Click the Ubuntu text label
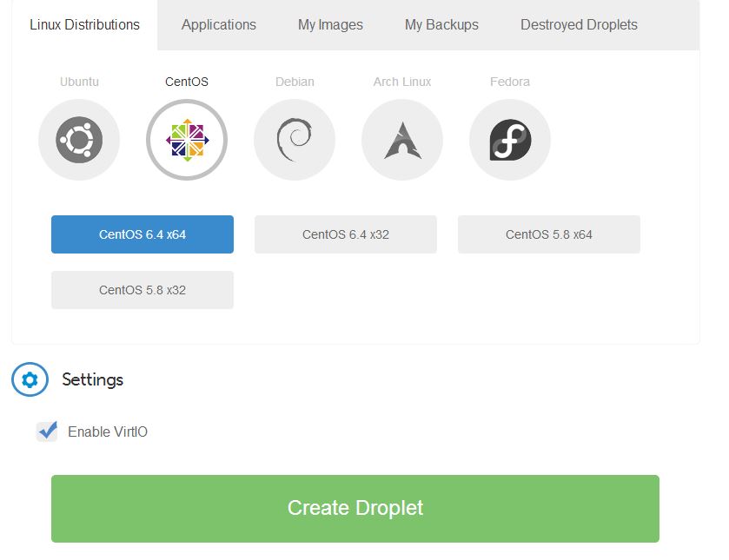 pyautogui.click(x=79, y=82)
